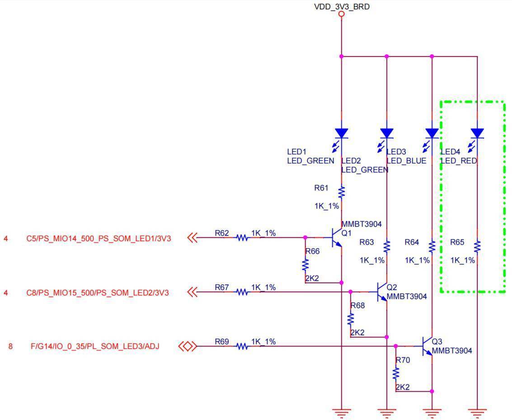
Task: Click the LED_RED value label
Action: tap(459, 160)
